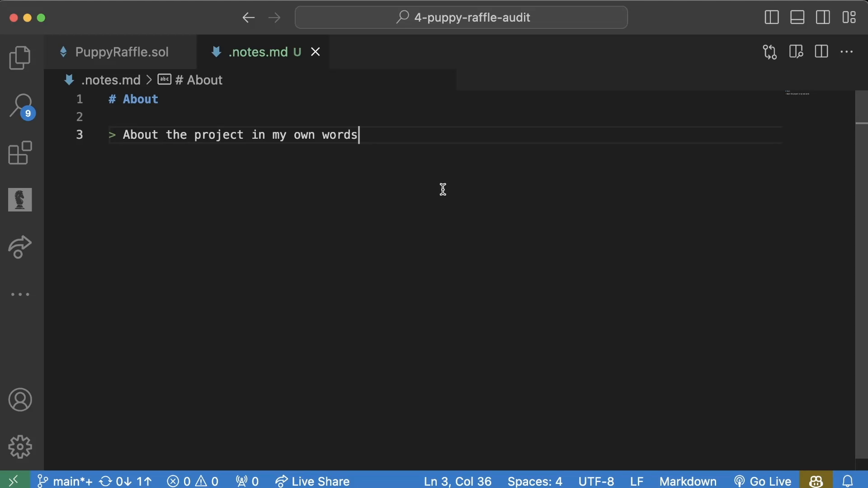Viewport: 868px width, 488px height.
Task: Close the .notes.md tab
Action: click(316, 52)
